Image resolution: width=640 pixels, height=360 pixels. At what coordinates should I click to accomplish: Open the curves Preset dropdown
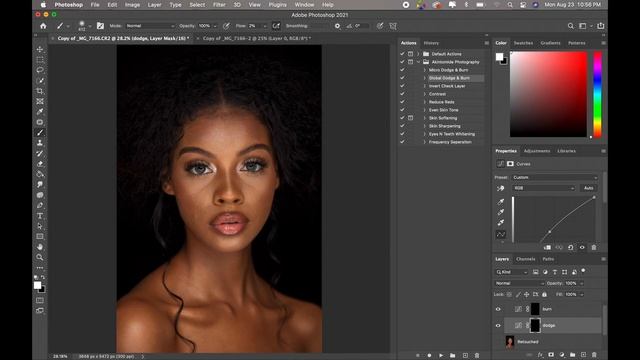555,178
